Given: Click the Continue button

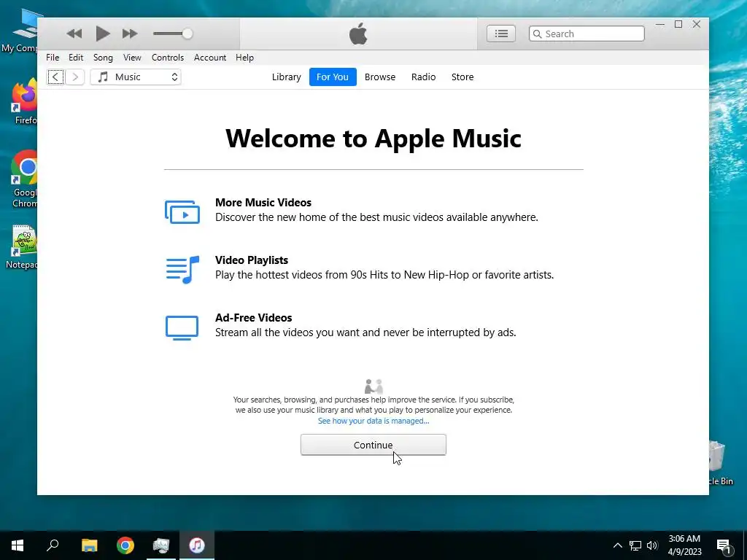Looking at the screenshot, I should (x=373, y=445).
